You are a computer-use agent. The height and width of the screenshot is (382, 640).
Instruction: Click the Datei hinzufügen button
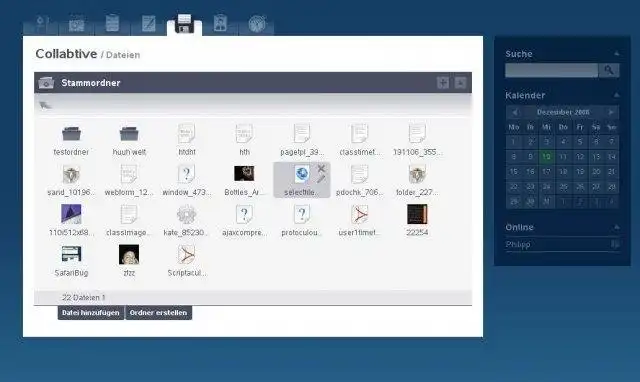(91, 313)
